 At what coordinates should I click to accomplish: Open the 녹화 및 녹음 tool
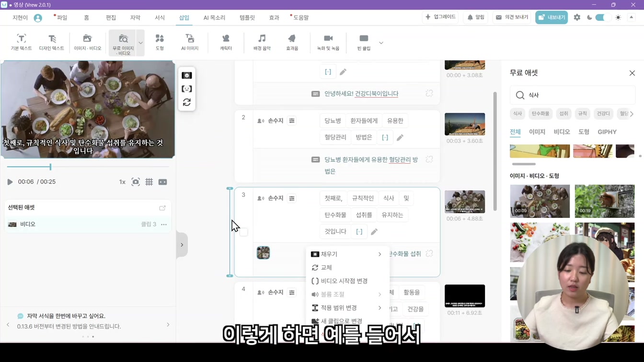[x=328, y=43]
